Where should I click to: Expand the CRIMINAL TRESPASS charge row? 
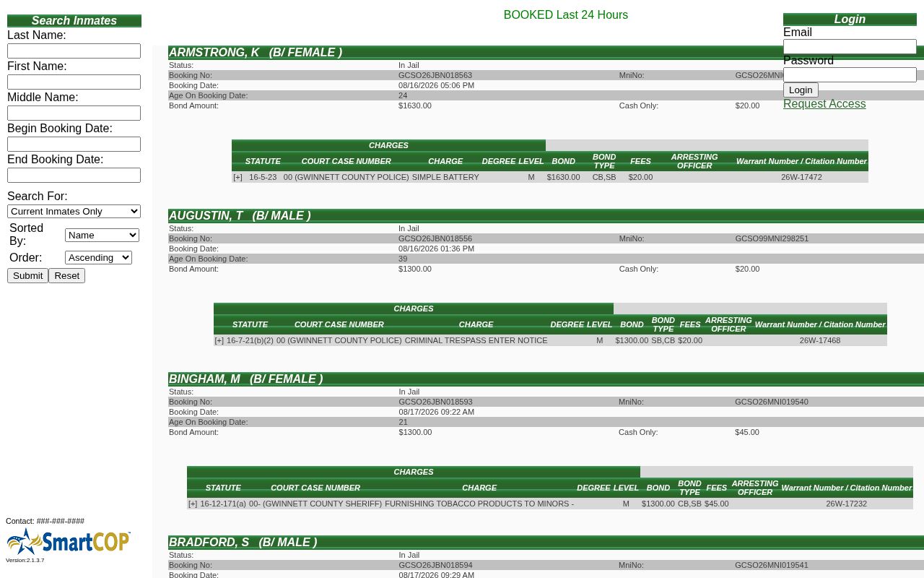[x=219, y=340]
